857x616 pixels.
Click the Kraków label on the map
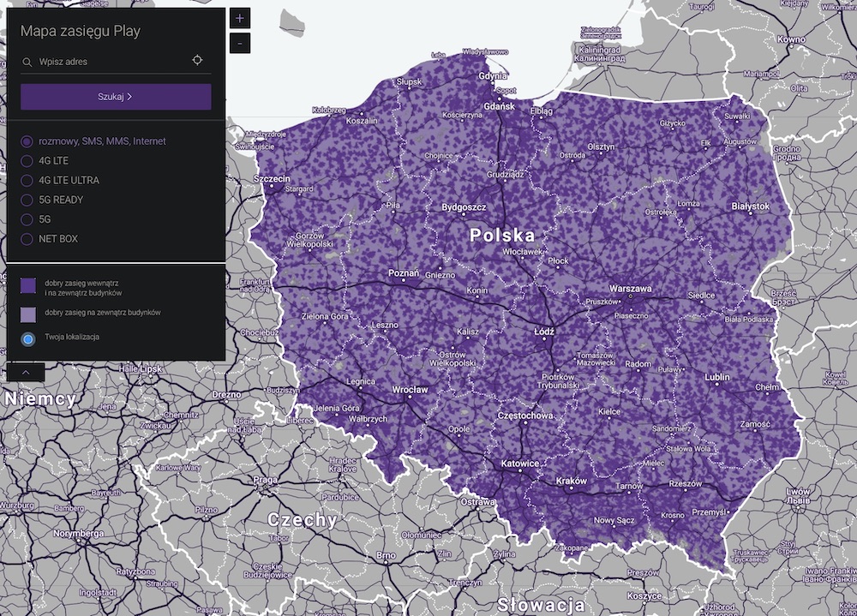(571, 481)
